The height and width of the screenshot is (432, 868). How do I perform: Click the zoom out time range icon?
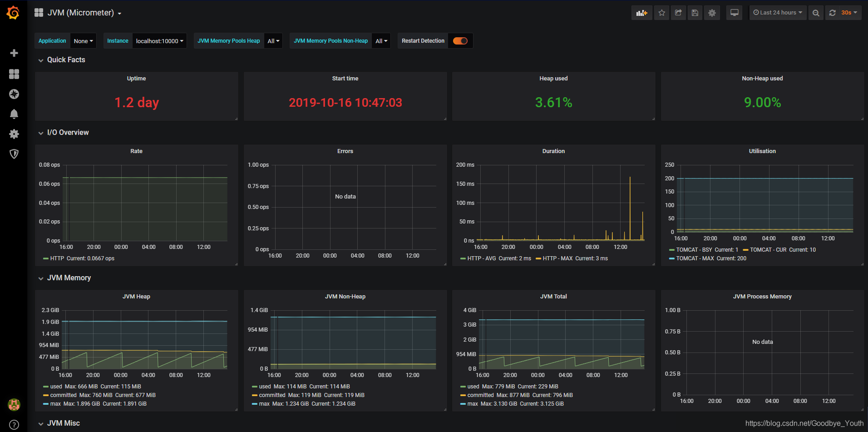pyautogui.click(x=816, y=13)
